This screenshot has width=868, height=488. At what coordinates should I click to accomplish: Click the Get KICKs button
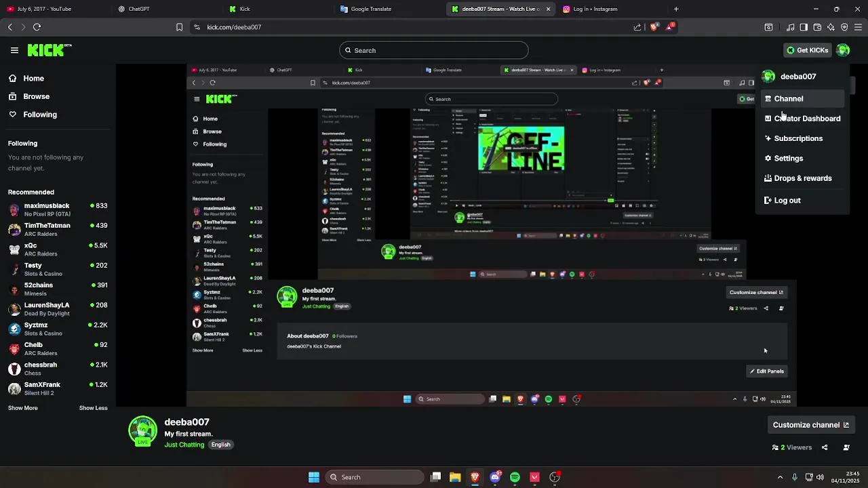[807, 50]
